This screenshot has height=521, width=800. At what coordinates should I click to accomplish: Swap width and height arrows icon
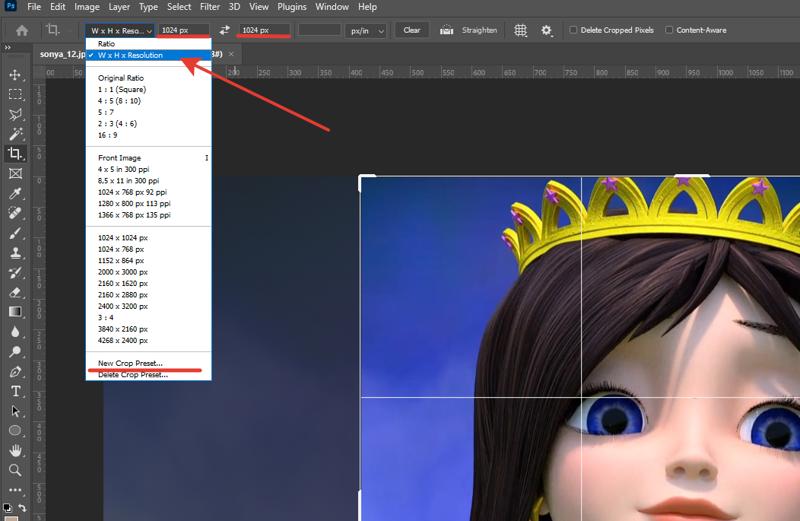224,30
